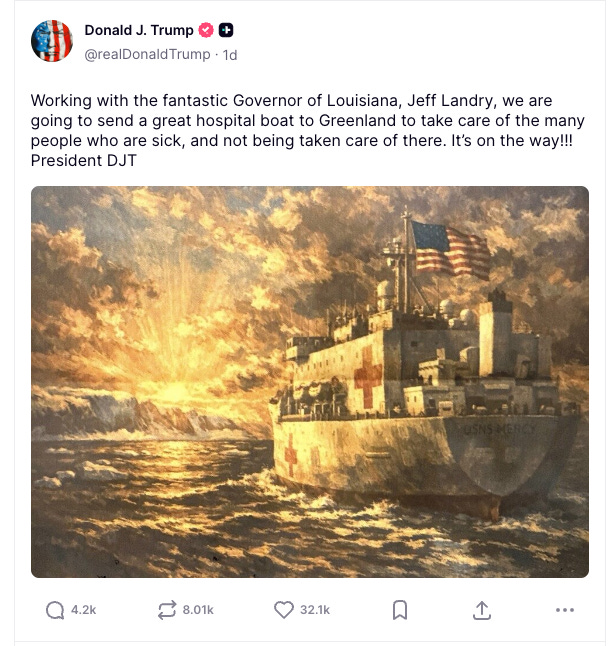This screenshot has width=613, height=646.
Task: Open Donald J. Trump display name link
Action: (139, 30)
